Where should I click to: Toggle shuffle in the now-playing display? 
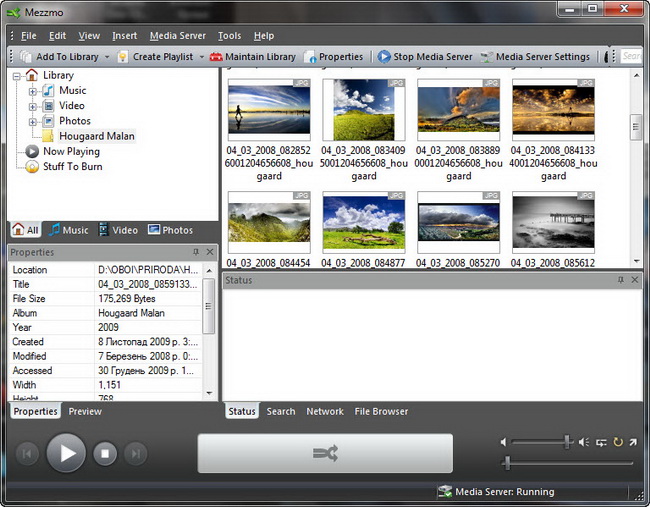click(325, 453)
